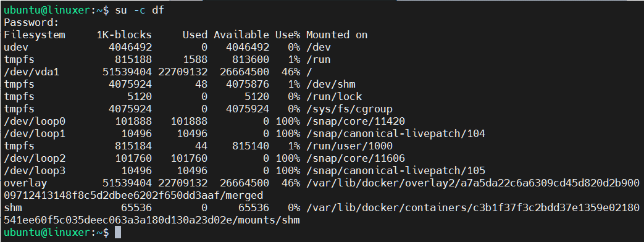This screenshot has height=242, width=644.
Task: Click the Password: prompt line
Action: pyautogui.click(x=31, y=23)
